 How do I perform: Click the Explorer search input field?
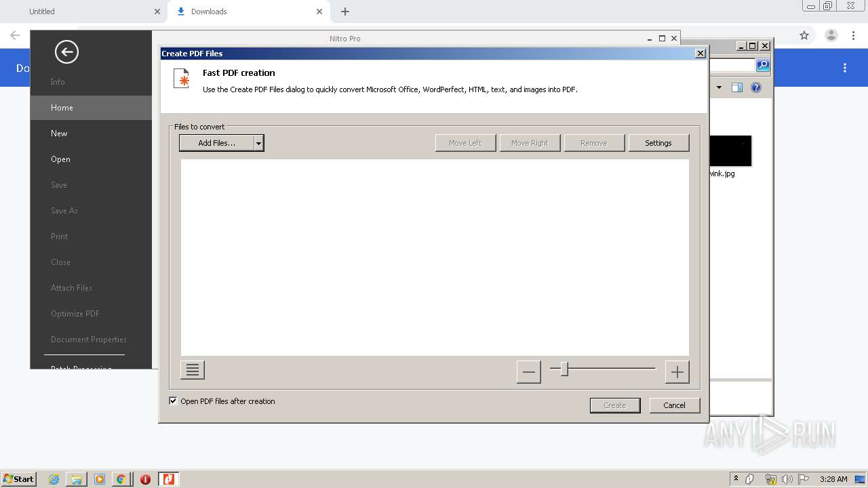pos(732,65)
